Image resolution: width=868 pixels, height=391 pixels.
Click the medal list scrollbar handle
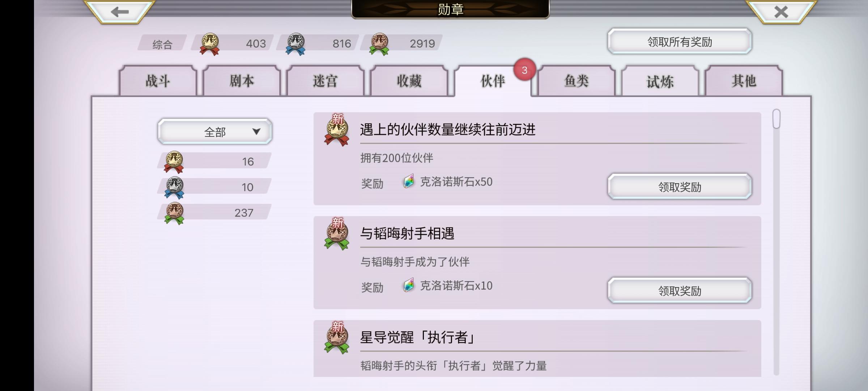(776, 119)
